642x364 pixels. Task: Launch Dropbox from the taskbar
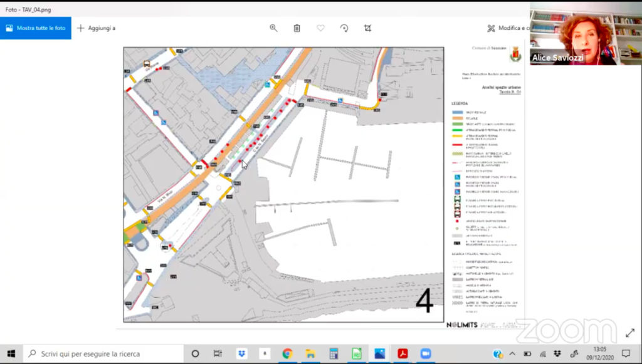tap(241, 353)
